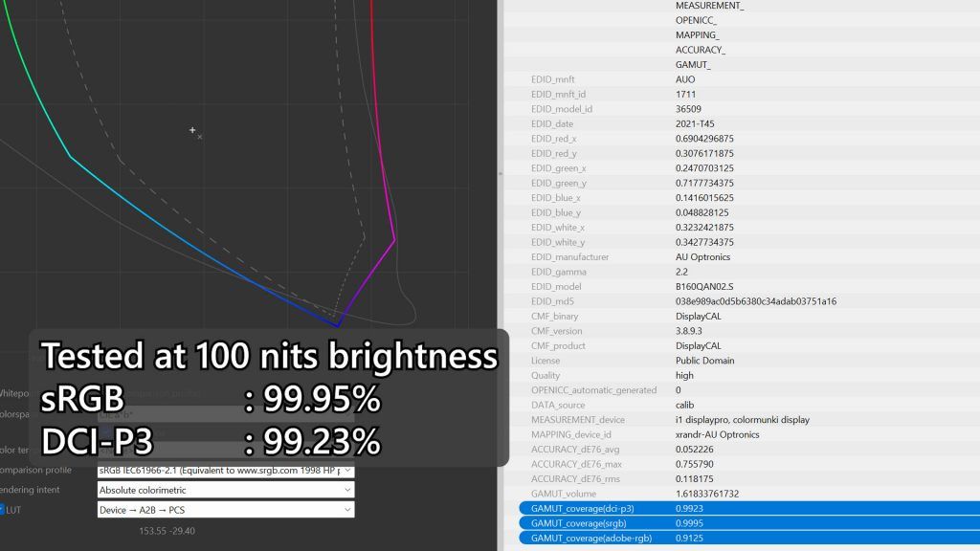980x551 pixels.
Task: Select the MAPPING_device_id value xrandr-AU Optronics
Action: 717,434
